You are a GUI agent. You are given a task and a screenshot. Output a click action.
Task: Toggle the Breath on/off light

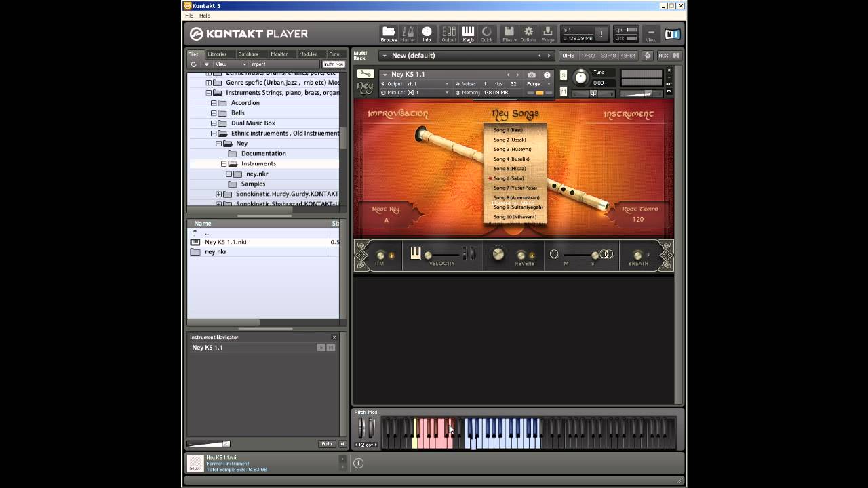click(x=648, y=256)
